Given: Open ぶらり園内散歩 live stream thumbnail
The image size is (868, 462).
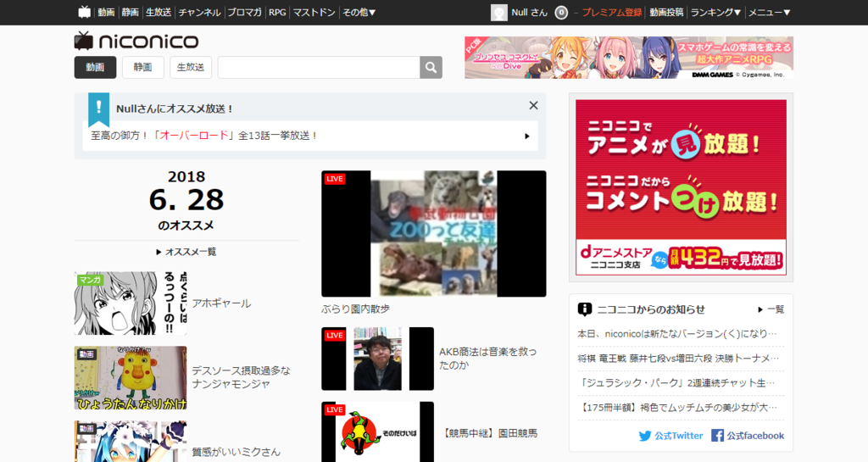Looking at the screenshot, I should coord(433,233).
